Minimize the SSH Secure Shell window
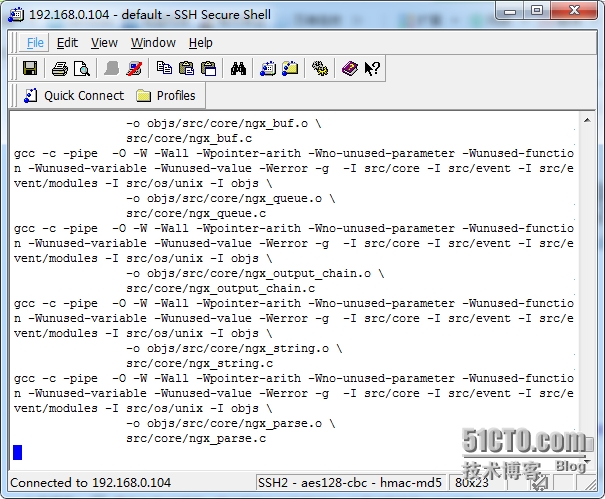605x499 pixels. pos(510,11)
